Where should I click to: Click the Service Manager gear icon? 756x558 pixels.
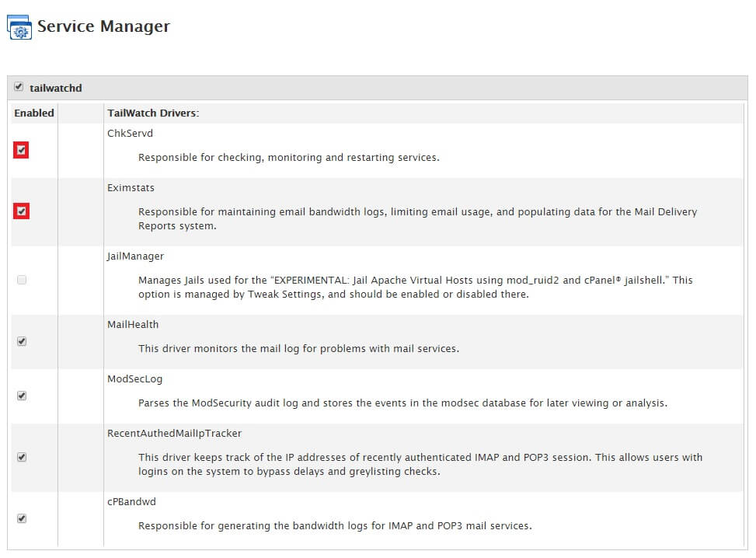(19, 27)
